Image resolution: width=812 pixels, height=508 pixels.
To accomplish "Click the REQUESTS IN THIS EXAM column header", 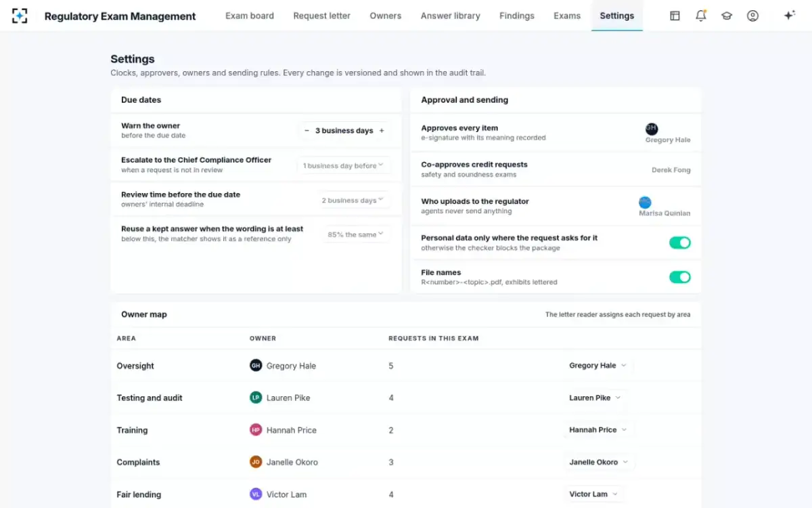I will point(434,338).
